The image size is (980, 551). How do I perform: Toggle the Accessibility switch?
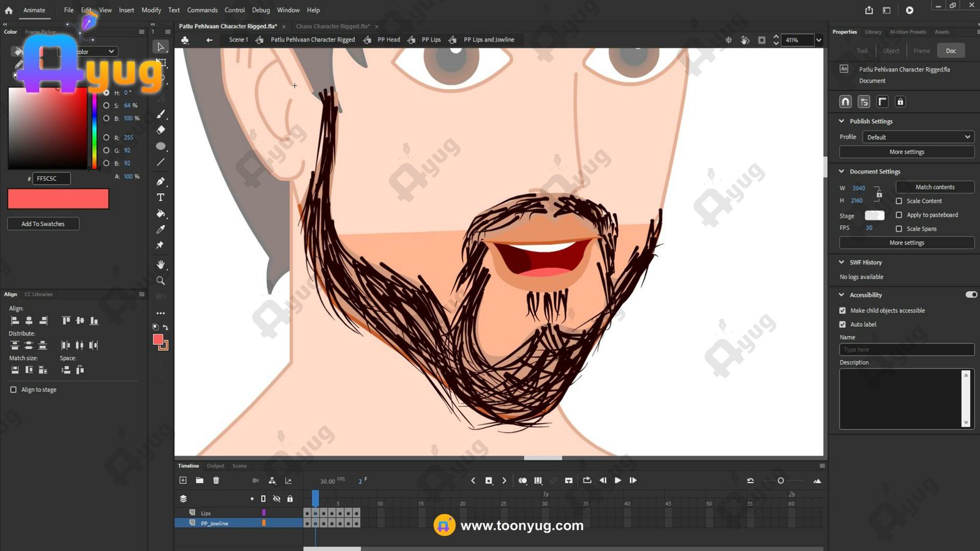coord(971,294)
